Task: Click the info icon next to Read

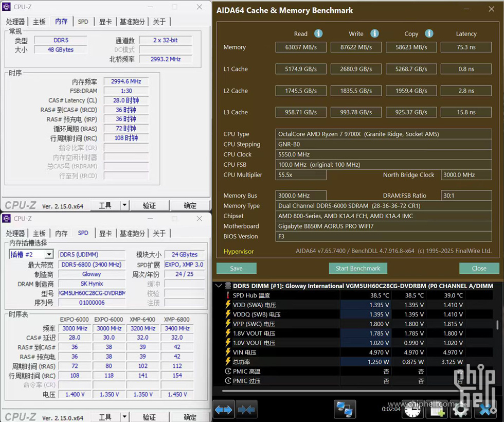Action: (x=318, y=33)
